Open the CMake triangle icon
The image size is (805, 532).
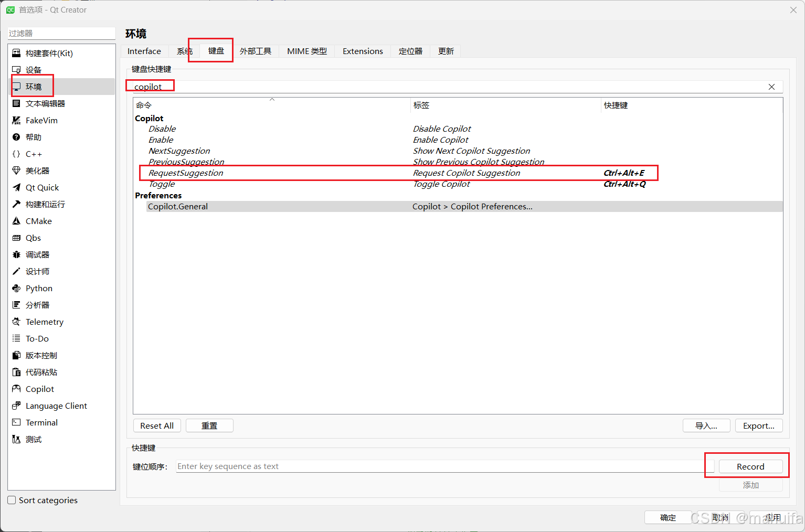(16, 221)
